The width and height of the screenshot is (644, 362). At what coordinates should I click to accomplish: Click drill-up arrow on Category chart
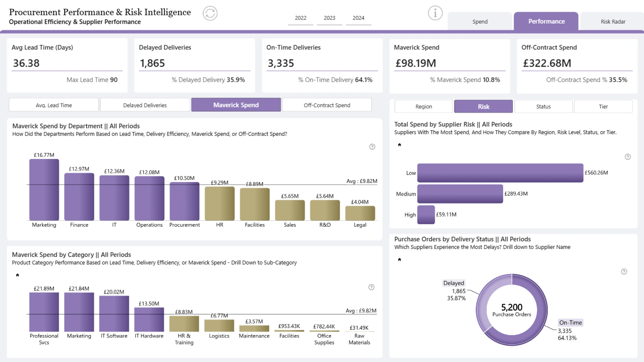tap(17, 275)
